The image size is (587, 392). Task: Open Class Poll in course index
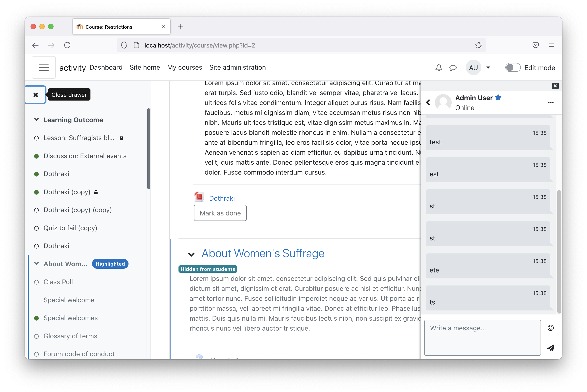58,282
